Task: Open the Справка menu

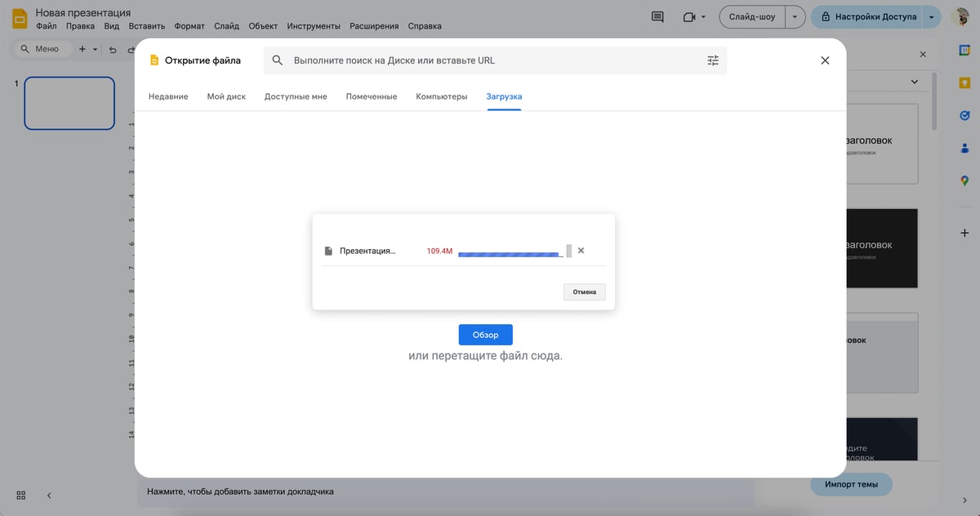Action: point(424,26)
